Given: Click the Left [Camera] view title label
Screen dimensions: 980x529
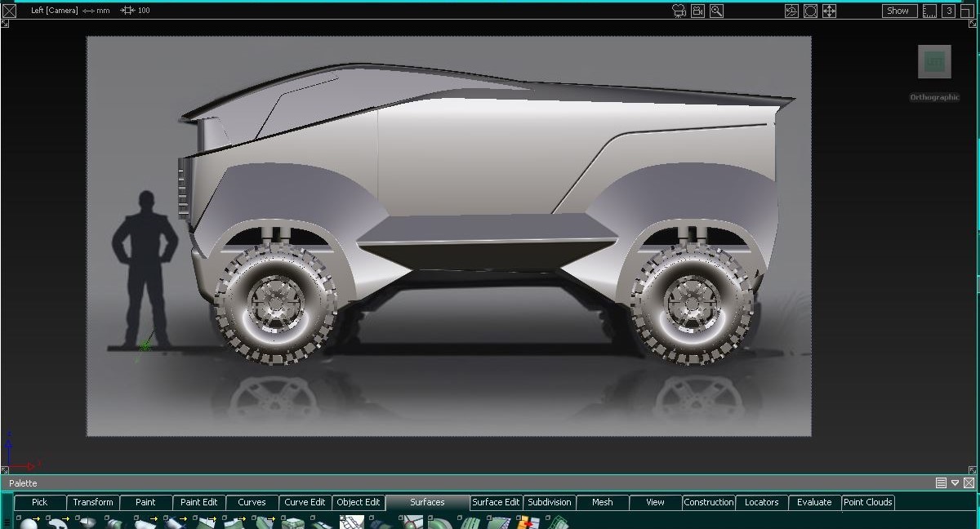Looking at the screenshot, I should coord(54,11).
